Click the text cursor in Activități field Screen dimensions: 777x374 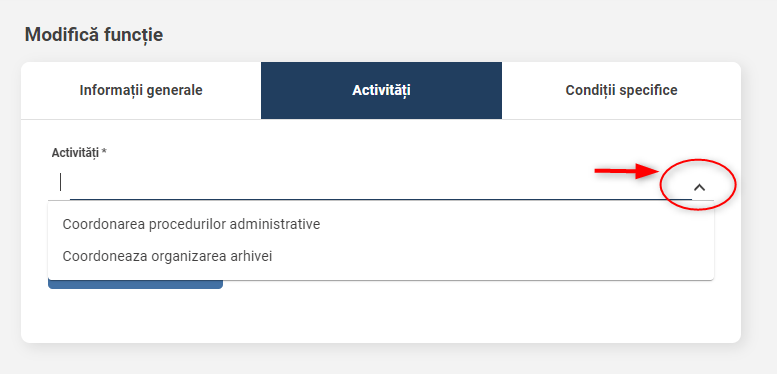(60, 182)
